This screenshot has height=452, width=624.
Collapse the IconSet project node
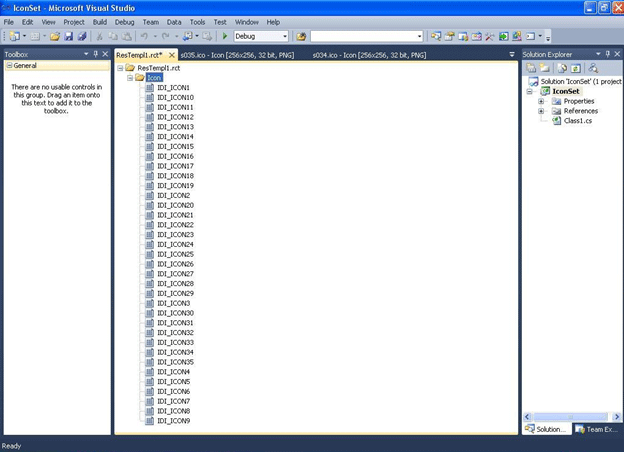click(x=529, y=91)
